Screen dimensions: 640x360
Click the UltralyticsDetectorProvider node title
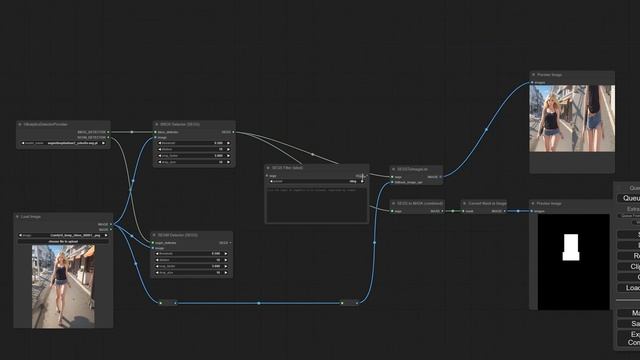[x=46, y=124]
